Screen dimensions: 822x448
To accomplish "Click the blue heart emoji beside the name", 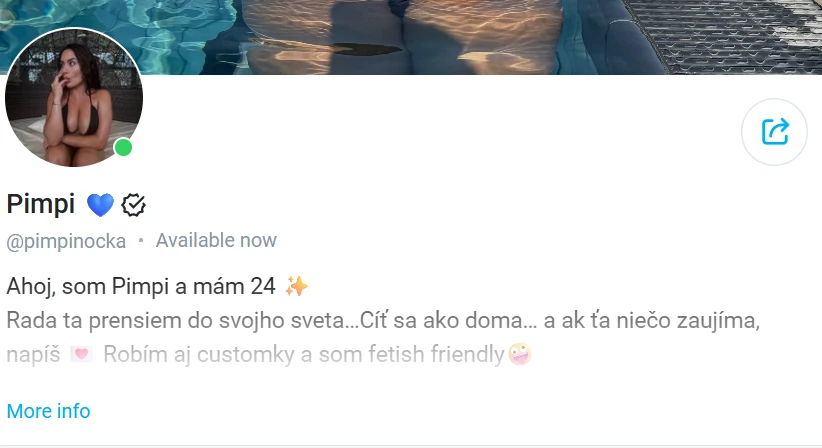I will tap(100, 205).
